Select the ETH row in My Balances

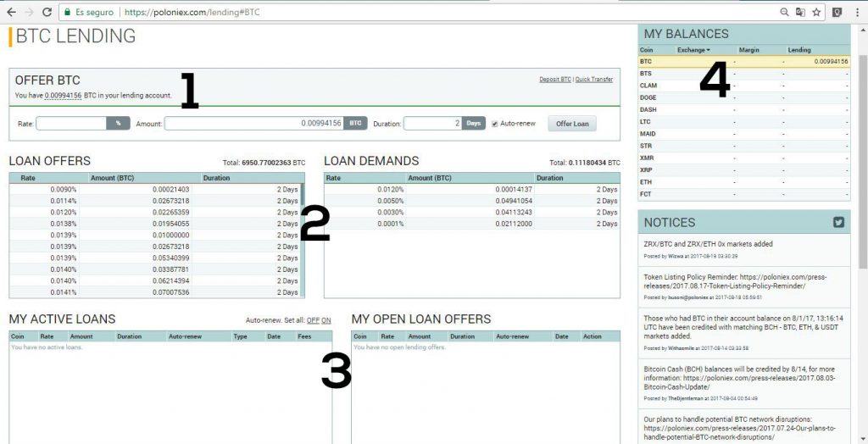744,181
